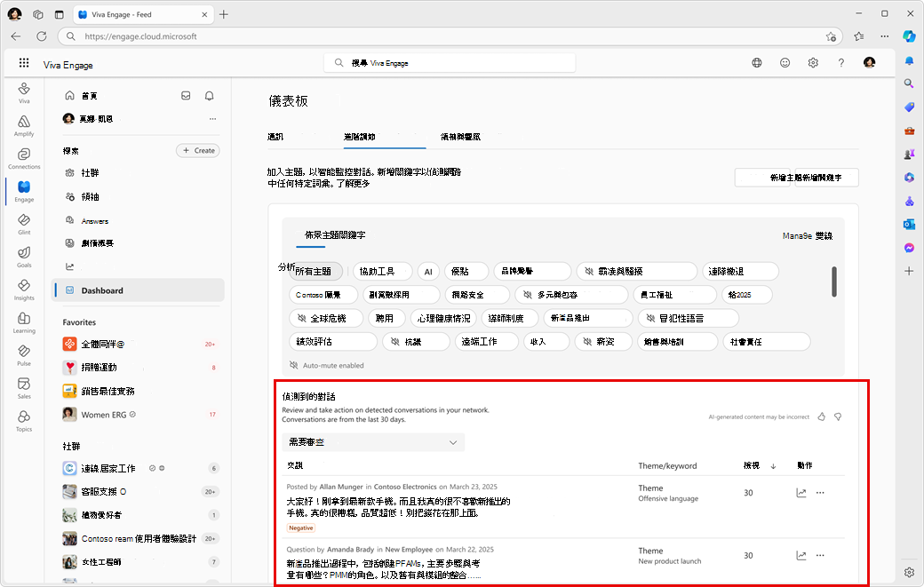
Task: Add a new browser tab
Action: (x=224, y=14)
